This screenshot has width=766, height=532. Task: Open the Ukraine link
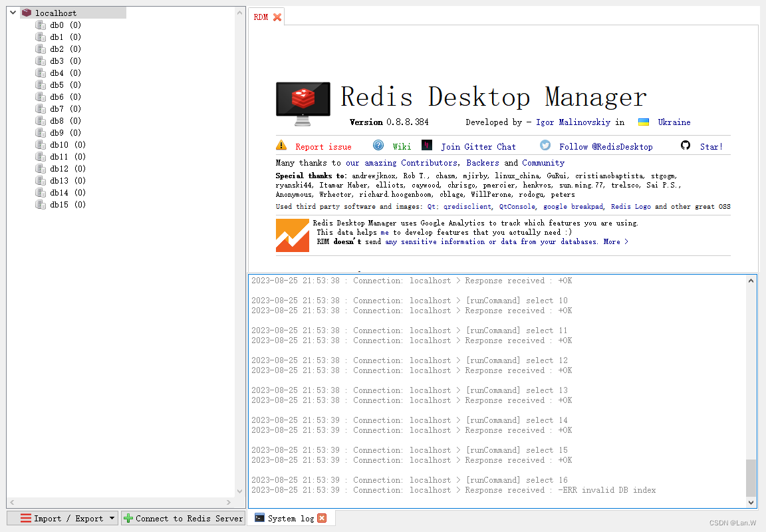point(674,122)
